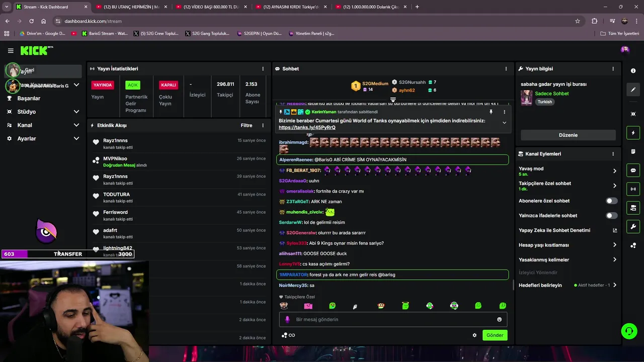Toggle Abonelere özel sohbet switch
Screen dimensions: 644x362
coord(611,201)
